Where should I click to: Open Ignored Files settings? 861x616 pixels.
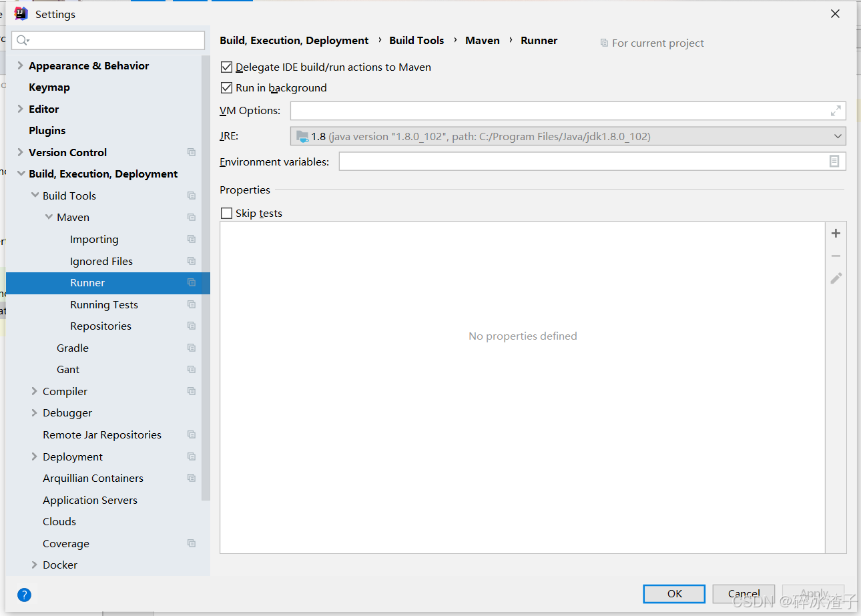coord(101,261)
